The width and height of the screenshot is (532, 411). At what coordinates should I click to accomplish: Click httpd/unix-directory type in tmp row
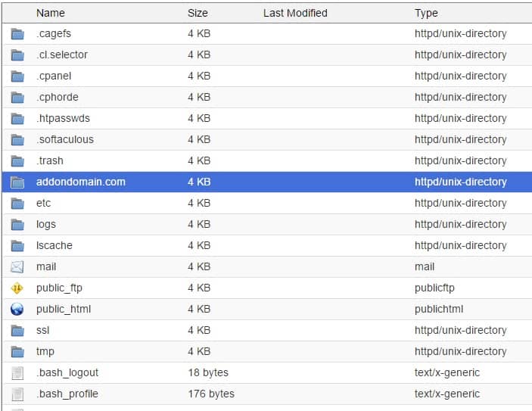pyautogui.click(x=460, y=352)
